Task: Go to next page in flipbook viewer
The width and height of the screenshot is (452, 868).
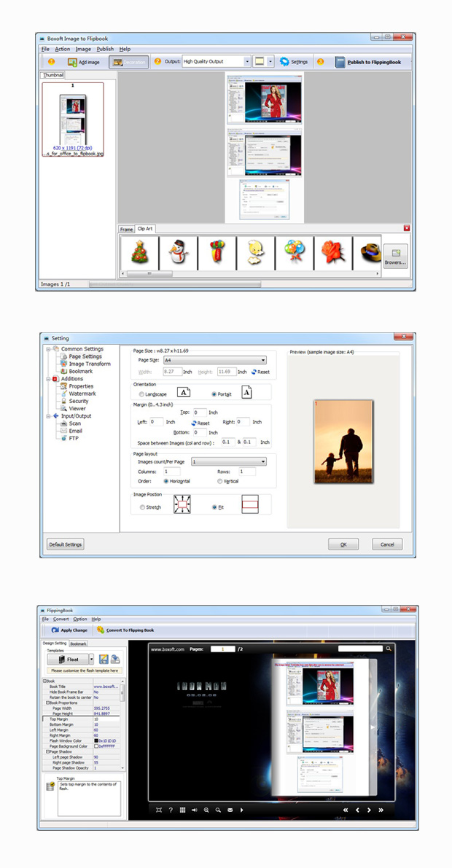Action: click(369, 810)
